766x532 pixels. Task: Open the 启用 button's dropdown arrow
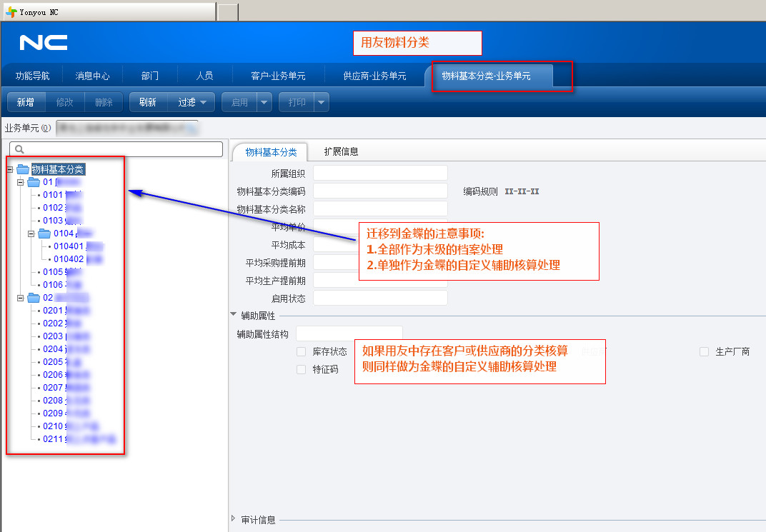[x=265, y=102]
